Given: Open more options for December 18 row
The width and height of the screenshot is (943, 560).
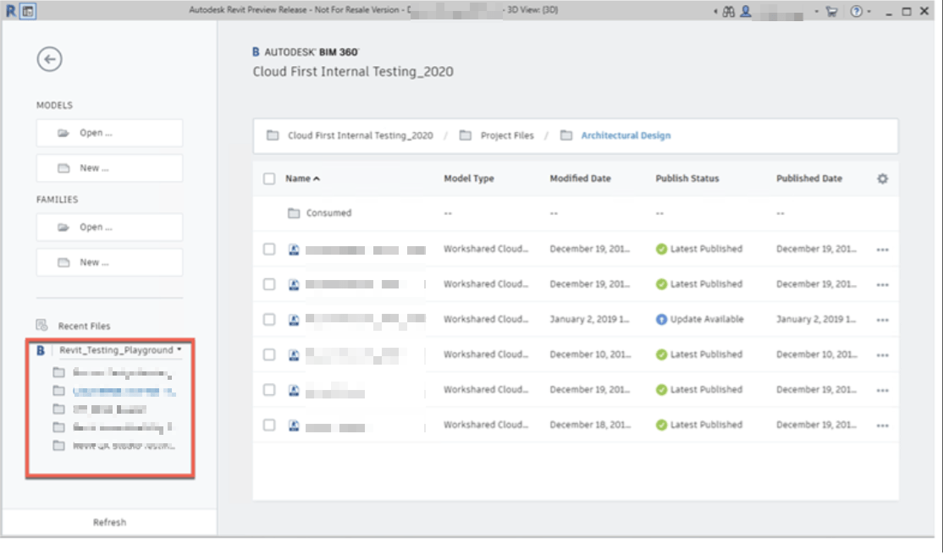Looking at the screenshot, I should tap(882, 425).
